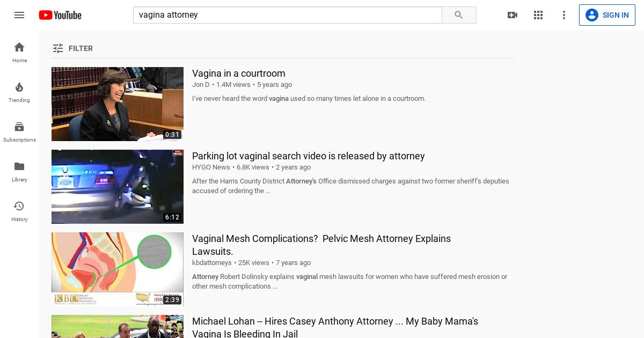Click the '1.4M views' text
The height and width of the screenshot is (338, 644).
(x=233, y=85)
